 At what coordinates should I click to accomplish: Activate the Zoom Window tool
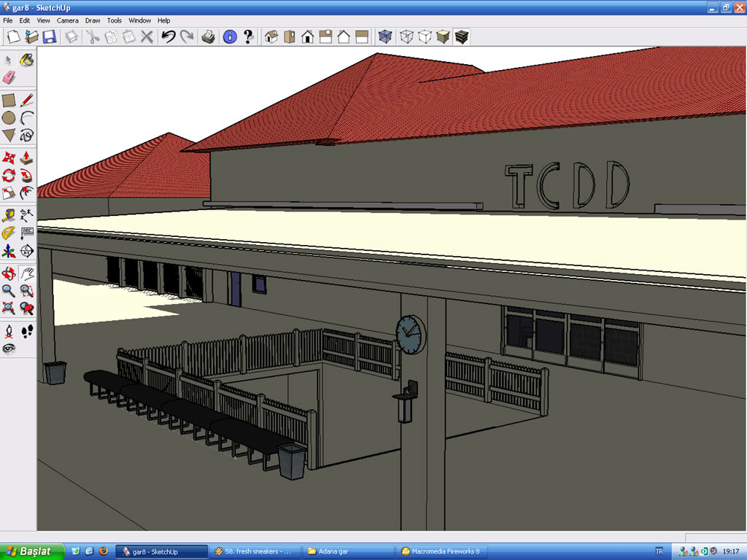27,290
